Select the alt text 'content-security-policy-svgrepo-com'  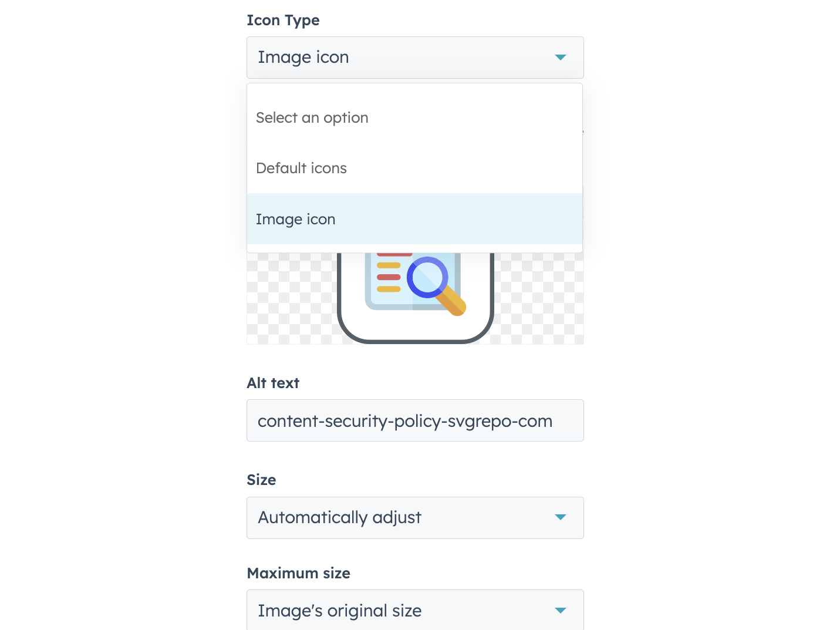coord(405,420)
